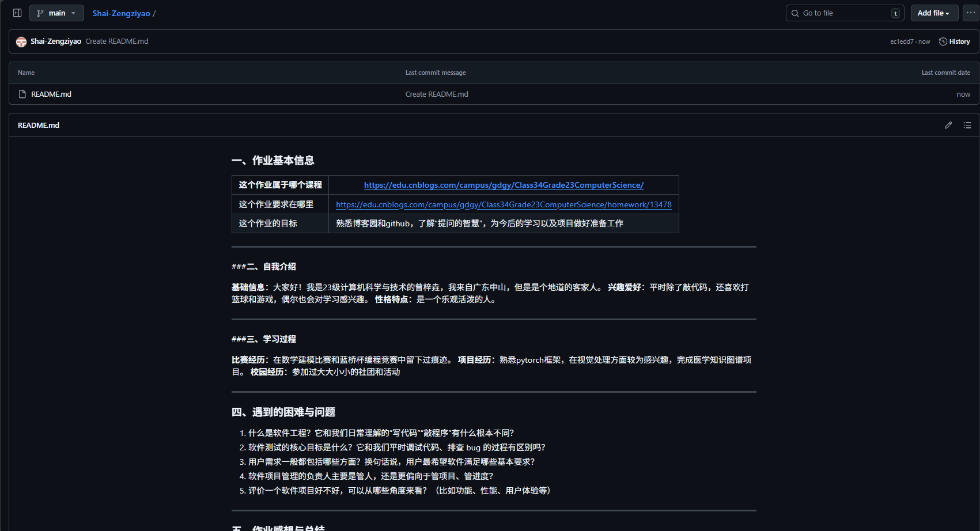Click the pencil icon to edit README

[x=948, y=125]
